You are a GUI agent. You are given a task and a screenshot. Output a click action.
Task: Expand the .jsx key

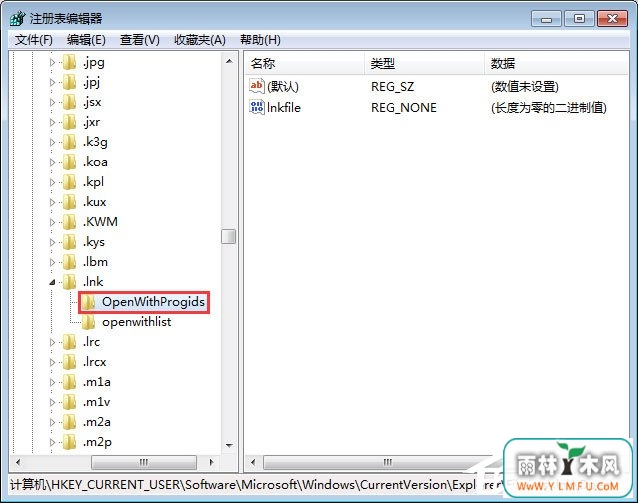tap(52, 102)
